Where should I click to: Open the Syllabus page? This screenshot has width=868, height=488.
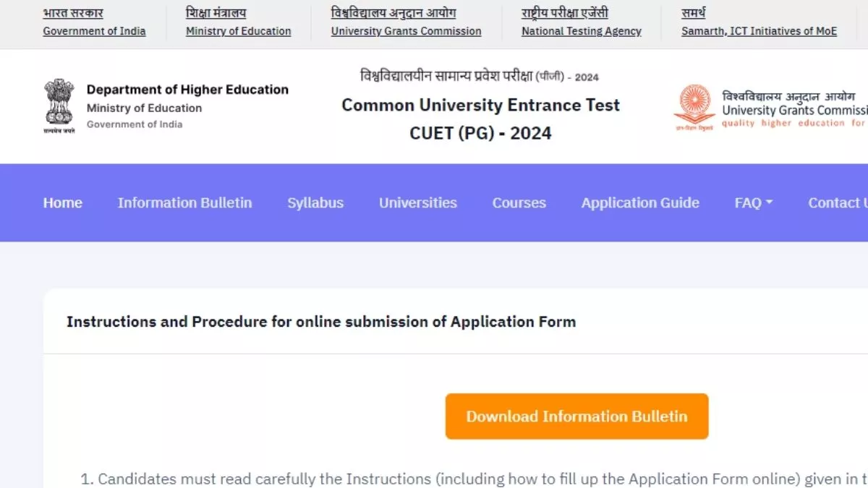315,203
